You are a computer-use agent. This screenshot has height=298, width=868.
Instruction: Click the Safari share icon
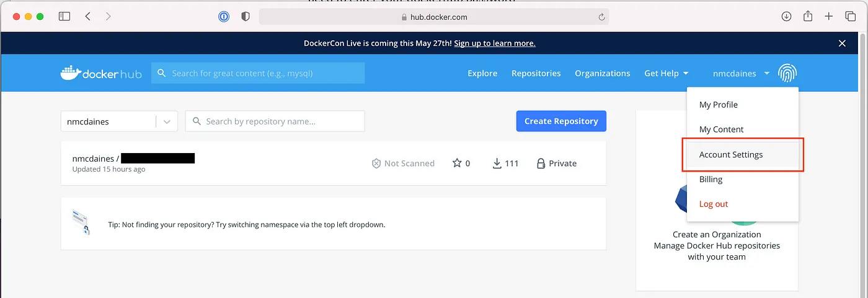click(x=807, y=17)
